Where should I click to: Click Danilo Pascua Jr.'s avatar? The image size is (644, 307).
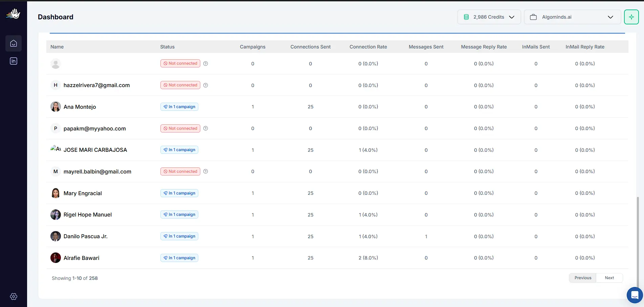(55, 236)
